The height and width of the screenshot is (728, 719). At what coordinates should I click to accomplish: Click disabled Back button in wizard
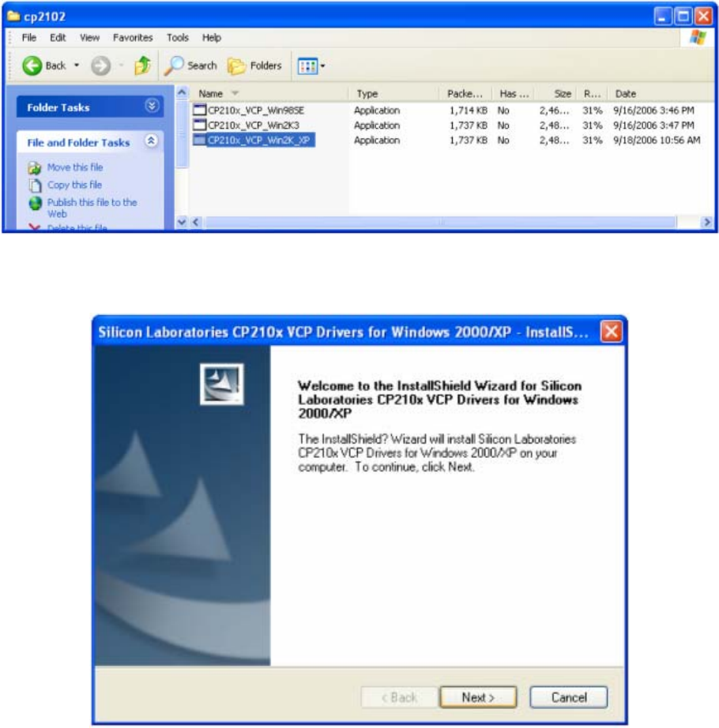pyautogui.click(x=399, y=697)
